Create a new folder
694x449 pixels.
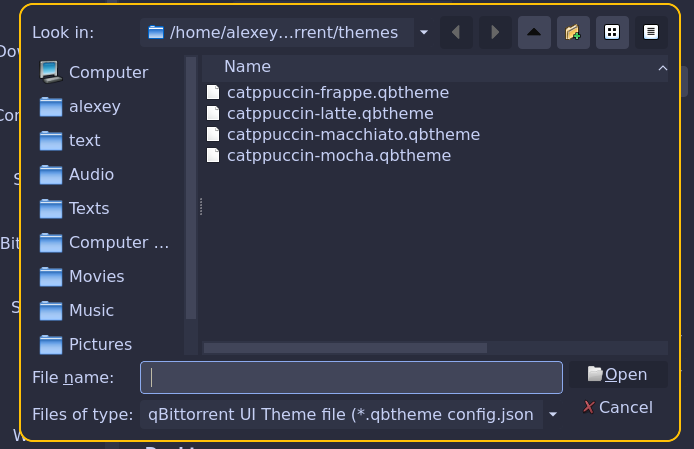click(572, 32)
